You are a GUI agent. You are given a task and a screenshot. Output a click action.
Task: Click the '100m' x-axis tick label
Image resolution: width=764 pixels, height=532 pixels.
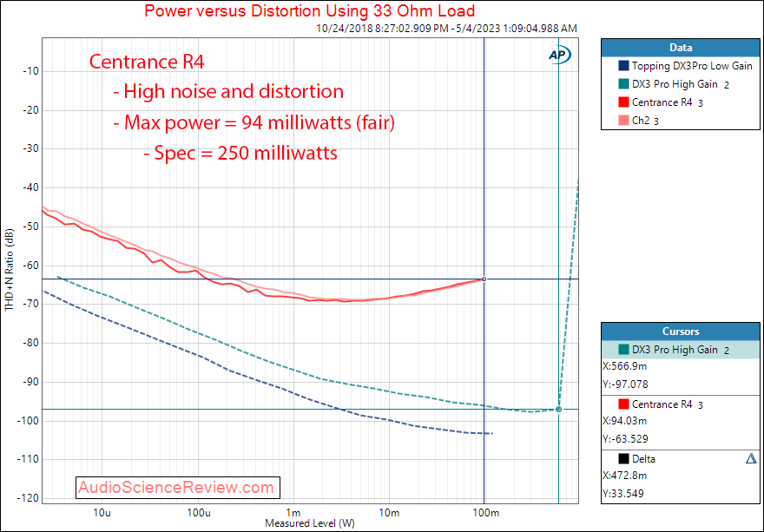(484, 513)
